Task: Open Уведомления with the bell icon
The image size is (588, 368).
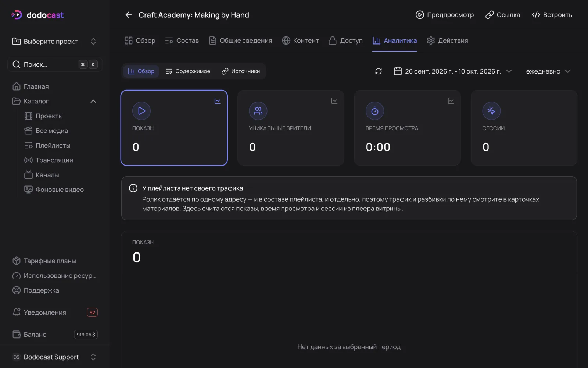Action: [x=17, y=312]
